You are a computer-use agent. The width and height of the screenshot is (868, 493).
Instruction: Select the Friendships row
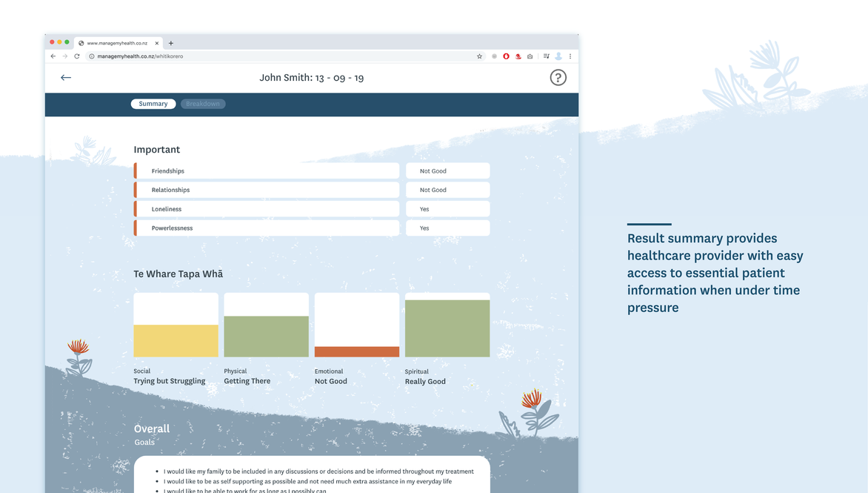[x=267, y=171]
